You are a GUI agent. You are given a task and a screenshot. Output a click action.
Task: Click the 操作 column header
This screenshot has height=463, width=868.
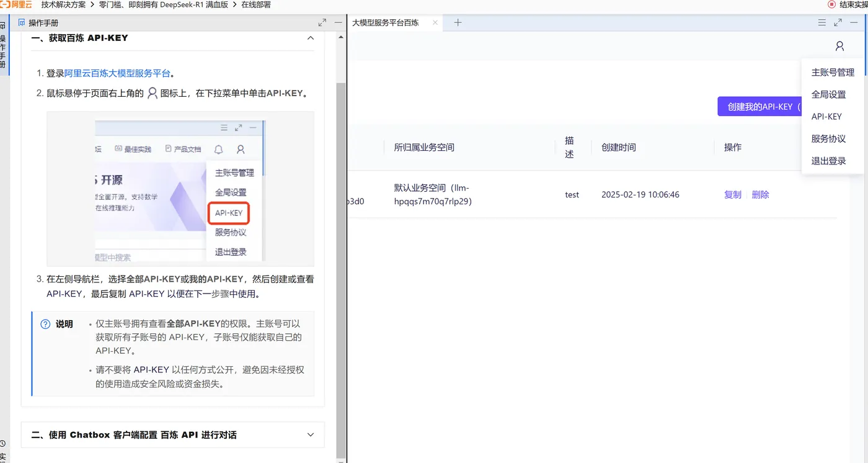[x=733, y=148]
